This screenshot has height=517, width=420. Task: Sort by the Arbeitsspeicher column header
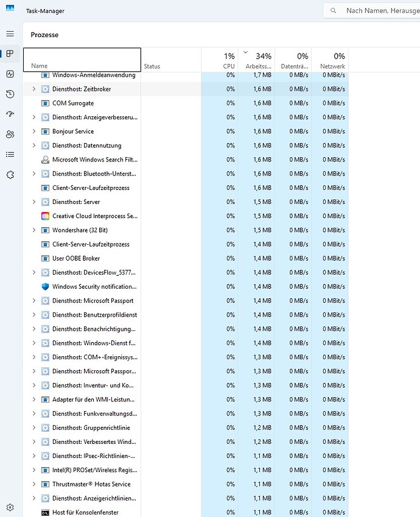256,60
